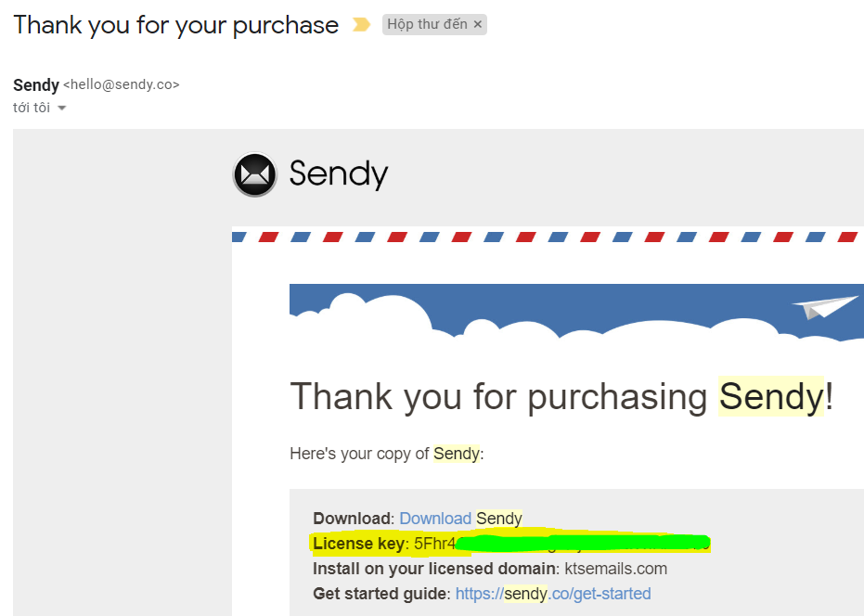Click the sender name Sendy in the header

pyautogui.click(x=36, y=85)
